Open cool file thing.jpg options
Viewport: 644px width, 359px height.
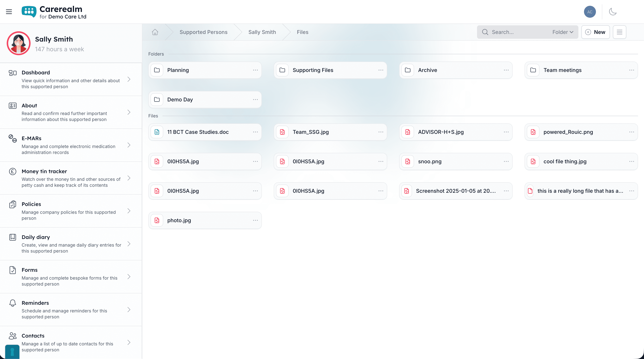click(x=632, y=161)
